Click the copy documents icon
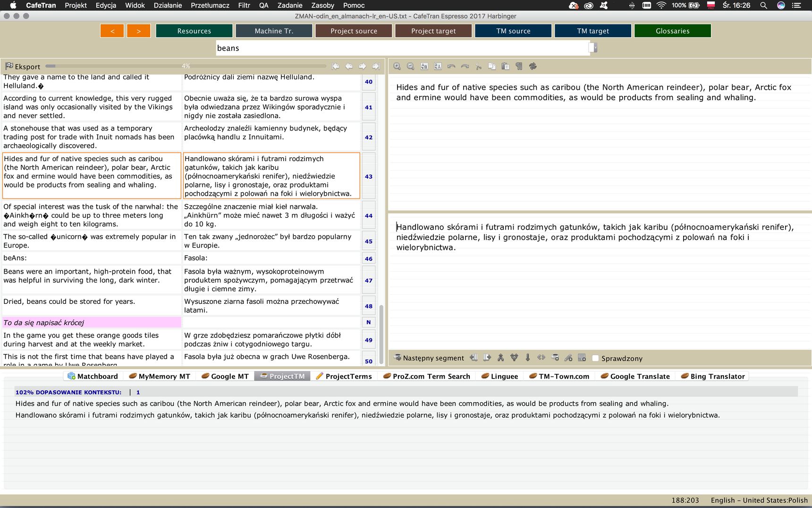The height and width of the screenshot is (508, 812). pyautogui.click(x=492, y=66)
